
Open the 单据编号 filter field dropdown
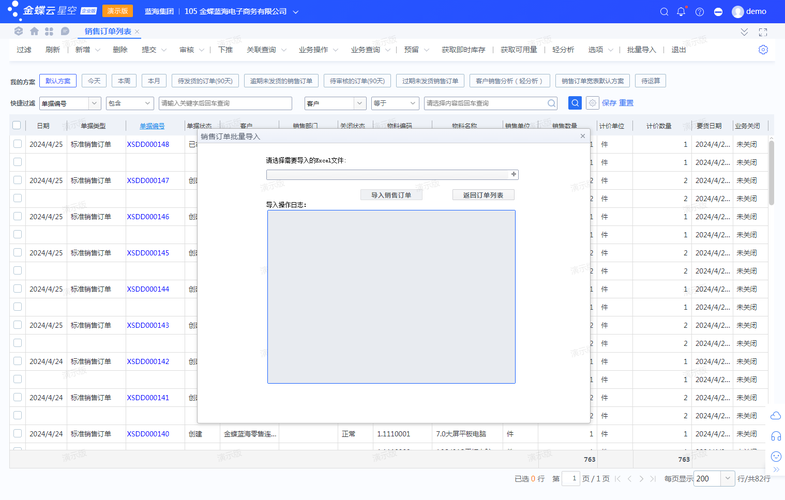(94, 103)
